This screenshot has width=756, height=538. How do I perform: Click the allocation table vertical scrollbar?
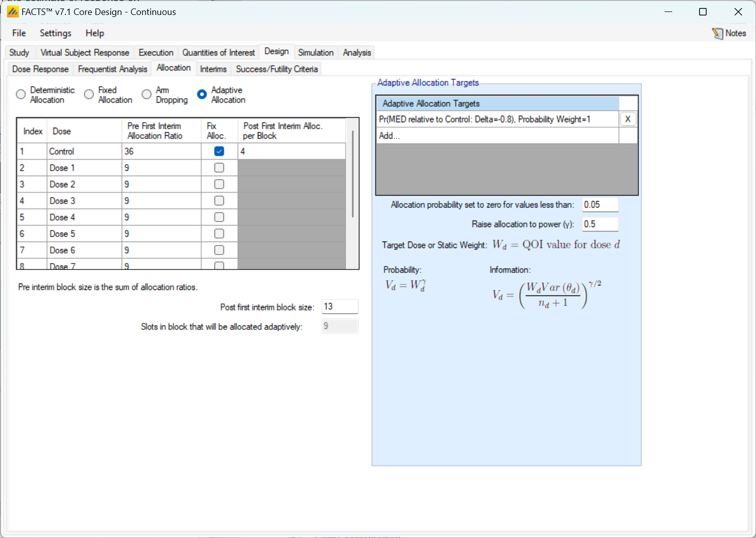click(353, 175)
